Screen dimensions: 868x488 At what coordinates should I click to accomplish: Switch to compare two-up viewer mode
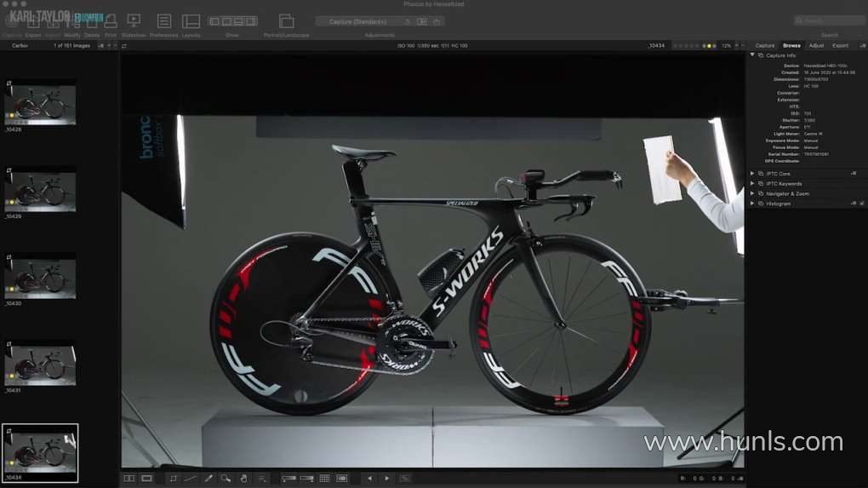pyautogui.click(x=129, y=478)
